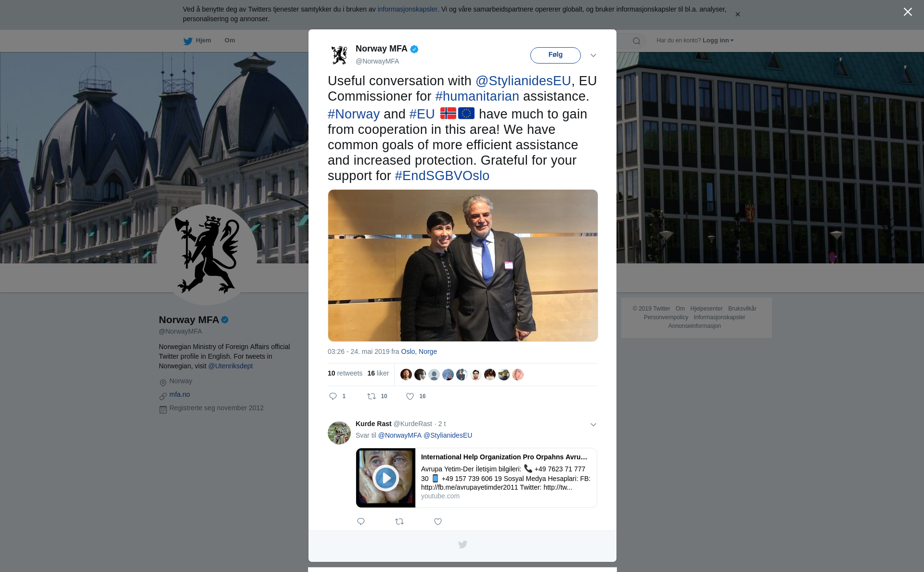Click the reply icon under the main tweet
The width and height of the screenshot is (924, 572).
(333, 396)
